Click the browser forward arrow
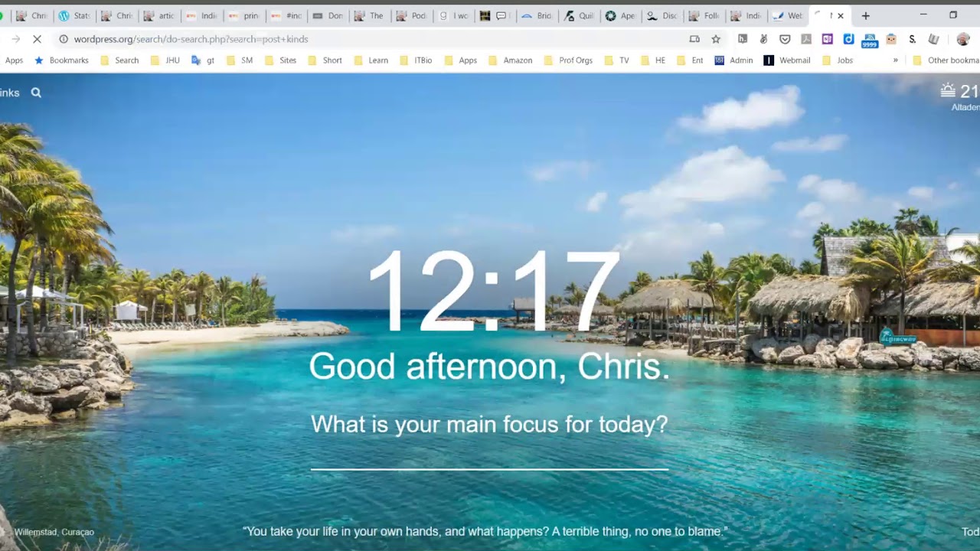The image size is (980, 551). point(16,39)
